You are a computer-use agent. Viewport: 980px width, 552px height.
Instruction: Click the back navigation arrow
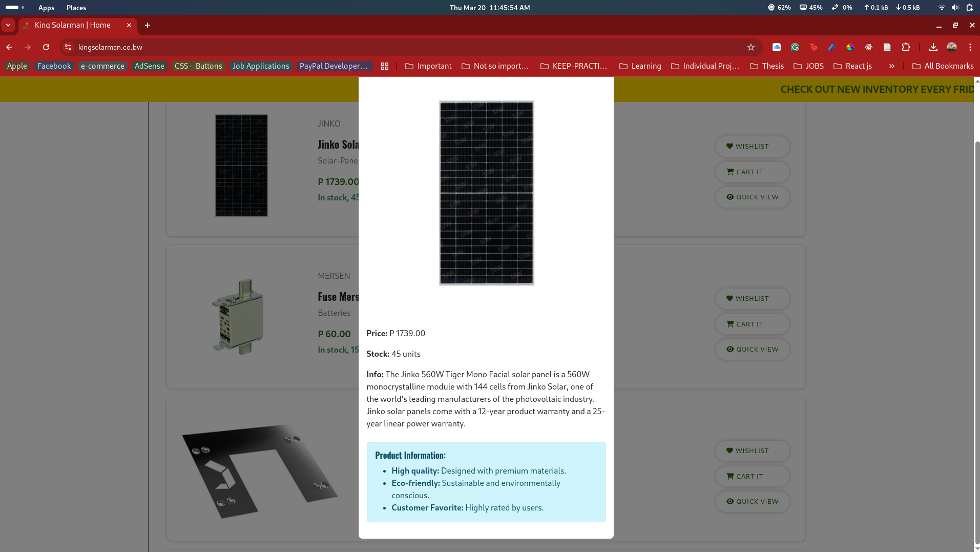point(9,47)
